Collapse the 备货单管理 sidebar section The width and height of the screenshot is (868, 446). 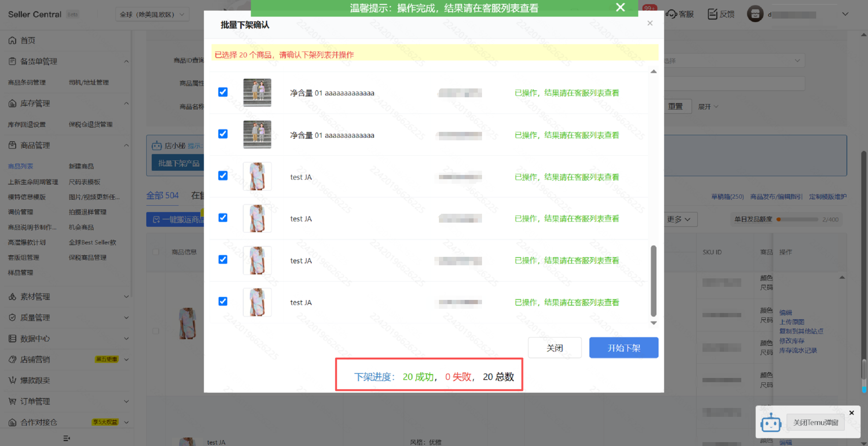126,62
